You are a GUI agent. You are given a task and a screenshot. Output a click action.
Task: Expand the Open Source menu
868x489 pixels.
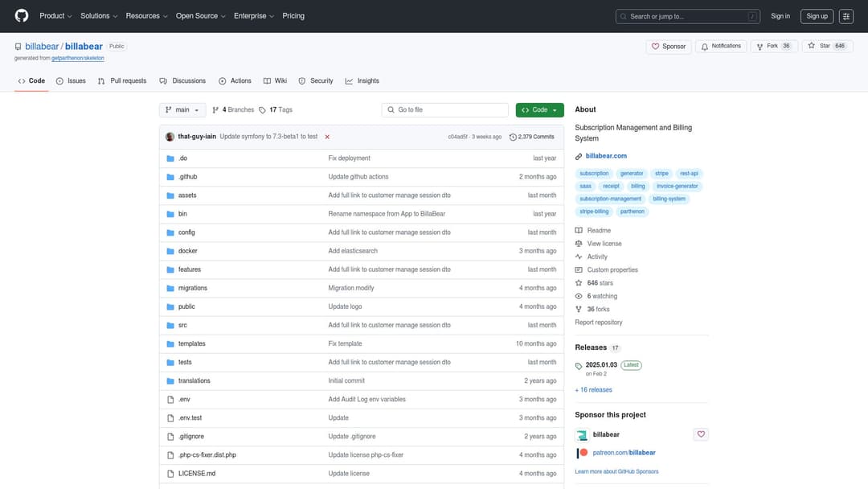[x=200, y=16]
